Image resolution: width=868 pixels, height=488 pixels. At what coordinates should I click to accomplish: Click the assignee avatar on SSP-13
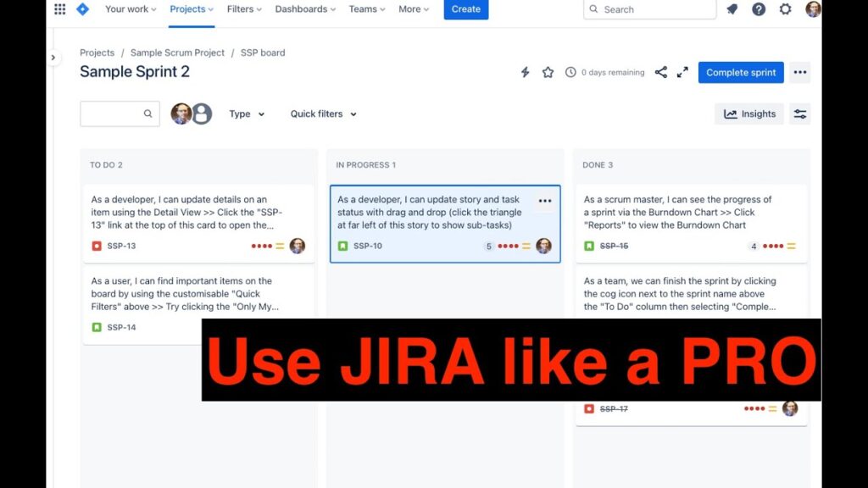tap(298, 246)
